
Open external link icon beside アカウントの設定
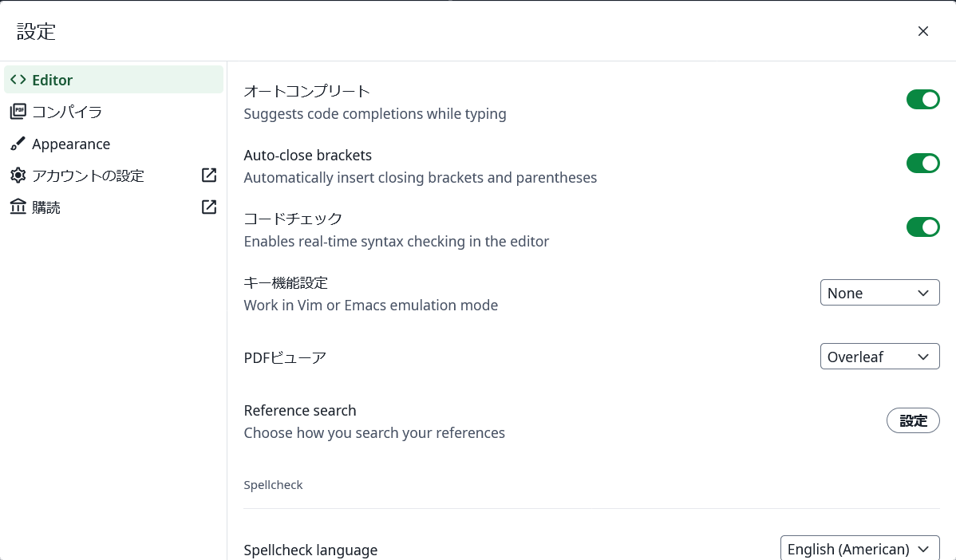click(209, 175)
